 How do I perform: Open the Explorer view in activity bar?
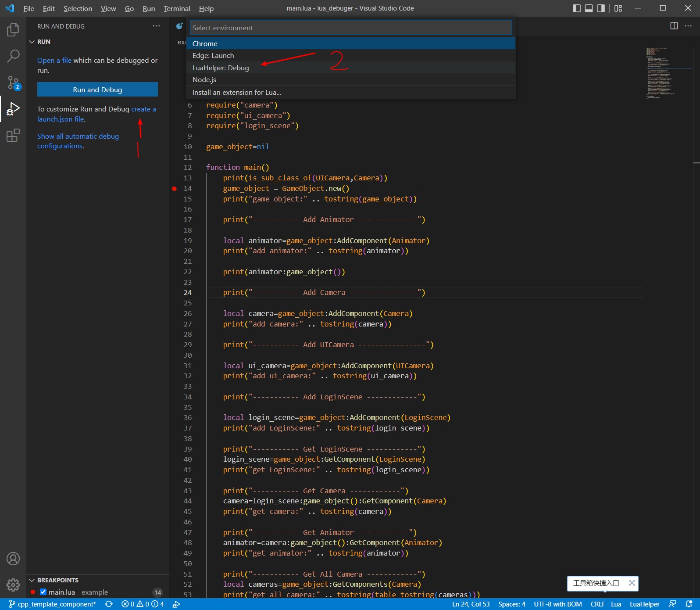coord(13,30)
